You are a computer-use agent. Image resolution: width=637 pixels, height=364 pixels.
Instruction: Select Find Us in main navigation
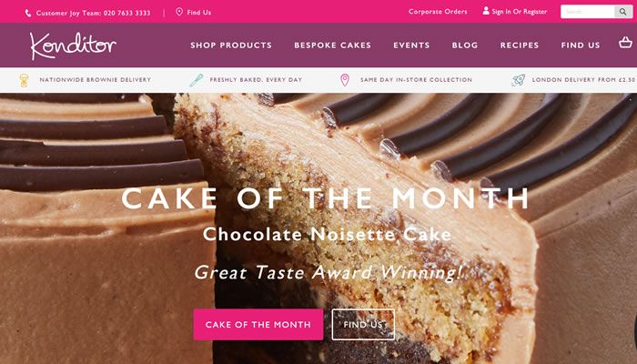pyautogui.click(x=581, y=45)
